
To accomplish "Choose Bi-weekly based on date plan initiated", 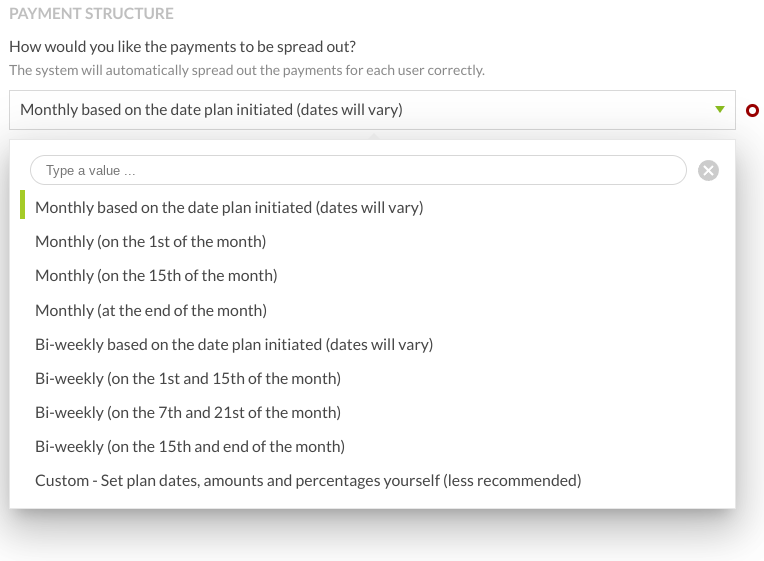I will tap(234, 344).
